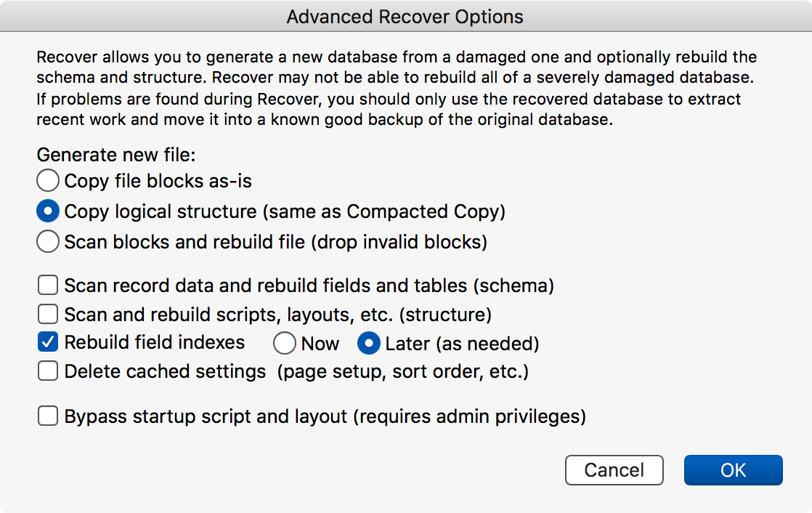Uncheck the "Rebuild field indexes" checkbox
812x513 pixels.
pyautogui.click(x=48, y=342)
